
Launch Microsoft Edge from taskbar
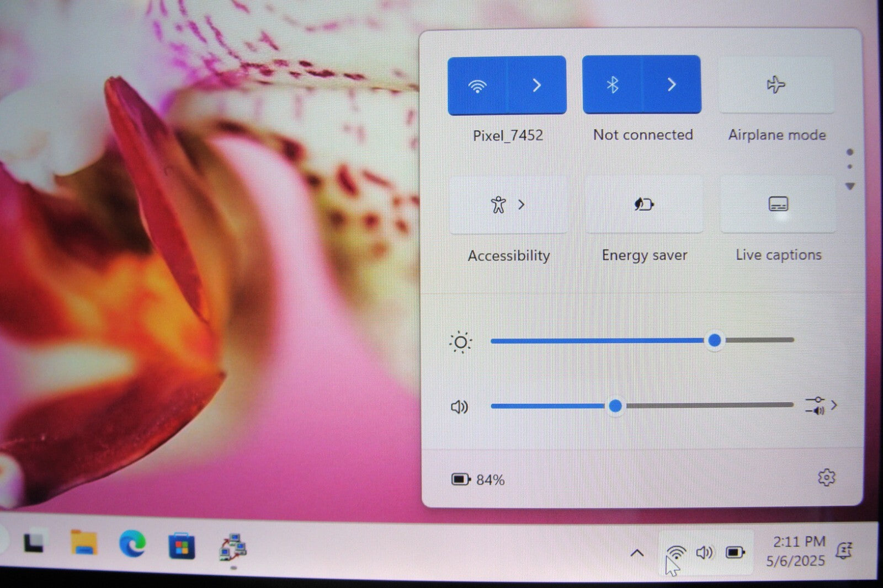click(132, 544)
